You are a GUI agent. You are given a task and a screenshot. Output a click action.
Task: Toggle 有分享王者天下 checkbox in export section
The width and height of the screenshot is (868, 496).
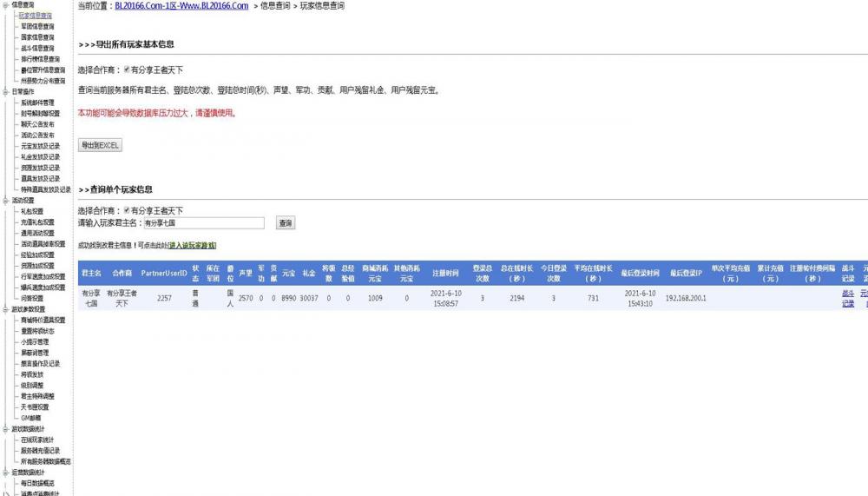[x=128, y=69]
